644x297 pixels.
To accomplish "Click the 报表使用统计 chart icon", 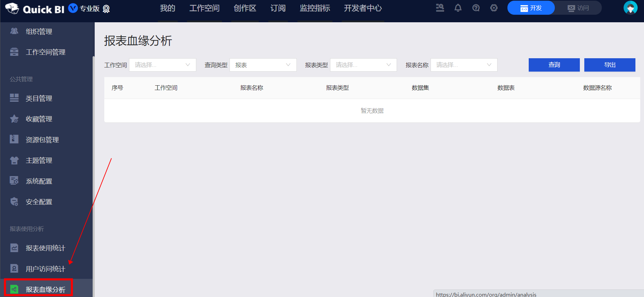I will 14,248.
